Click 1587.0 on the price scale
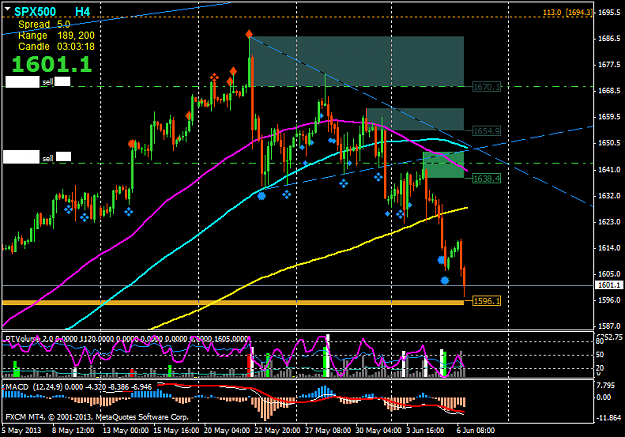Image resolution: width=625 pixels, height=437 pixels. pos(609,326)
